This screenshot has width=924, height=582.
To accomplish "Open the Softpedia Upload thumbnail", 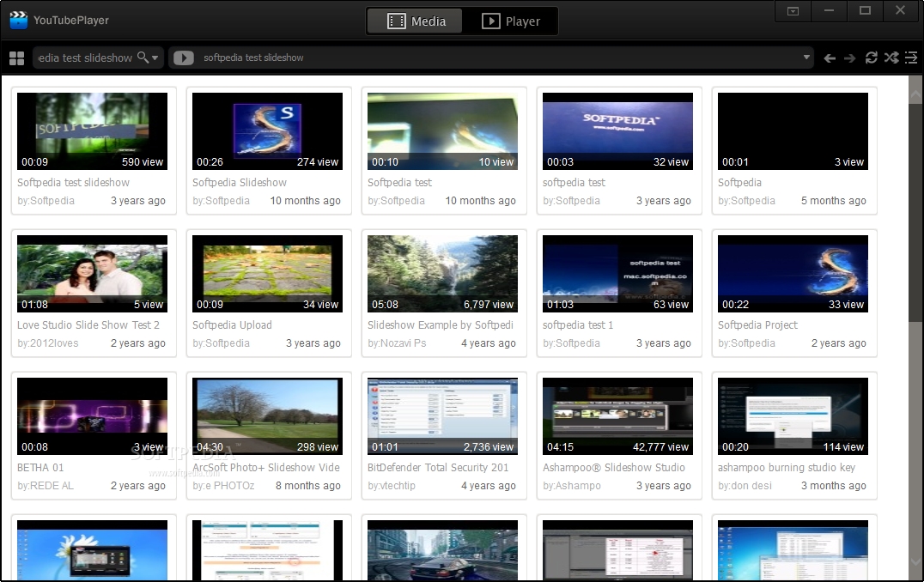I will point(267,273).
